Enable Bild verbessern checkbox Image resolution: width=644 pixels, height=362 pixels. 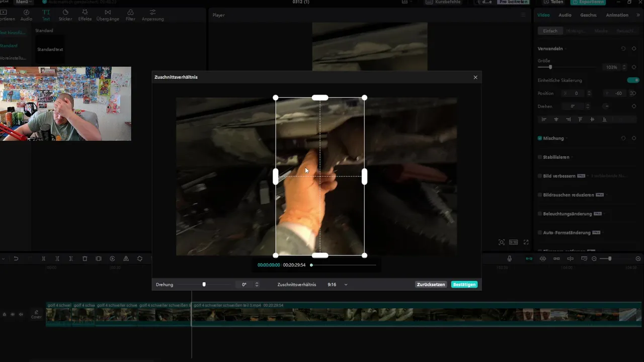click(540, 176)
